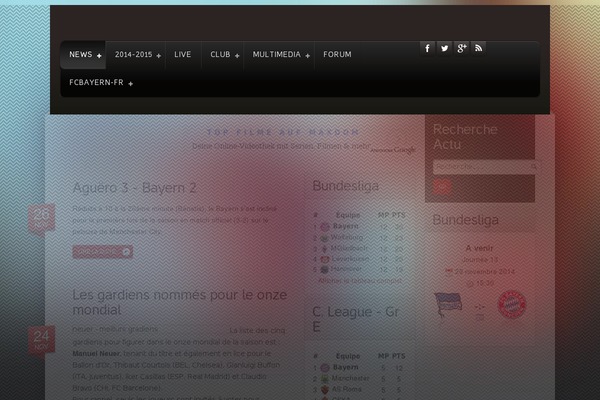The height and width of the screenshot is (400, 600).
Task: Open the Twitter social icon
Action: [444, 48]
